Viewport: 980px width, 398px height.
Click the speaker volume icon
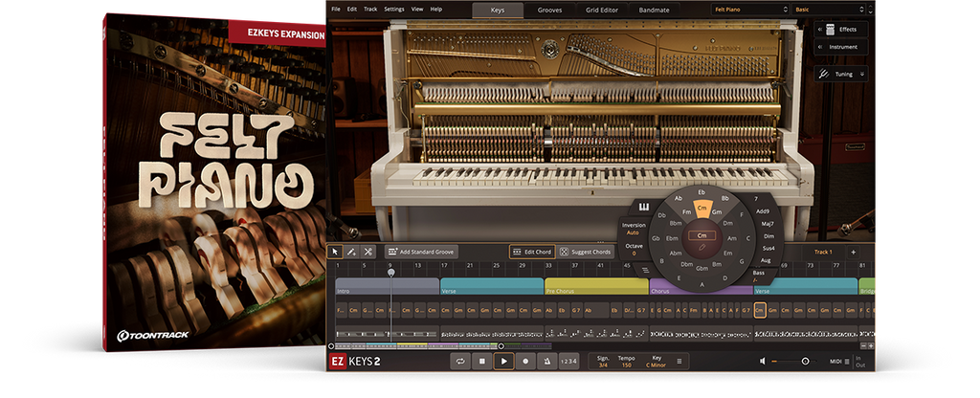pos(763,361)
